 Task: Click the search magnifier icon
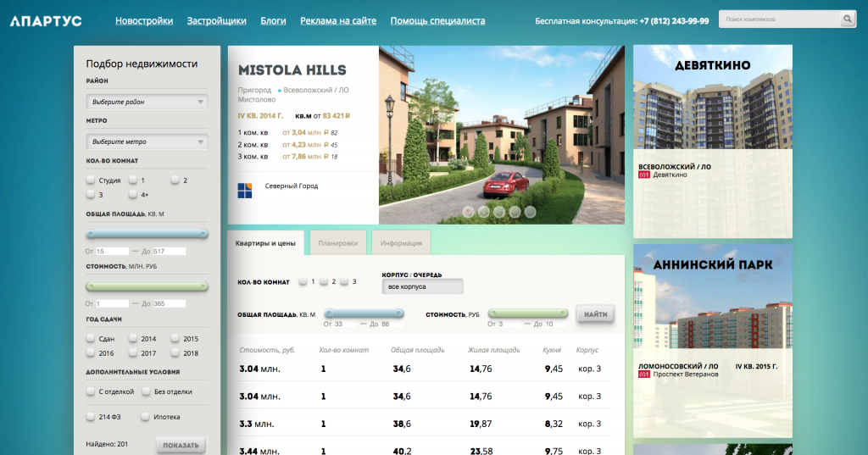pyautogui.click(x=847, y=19)
